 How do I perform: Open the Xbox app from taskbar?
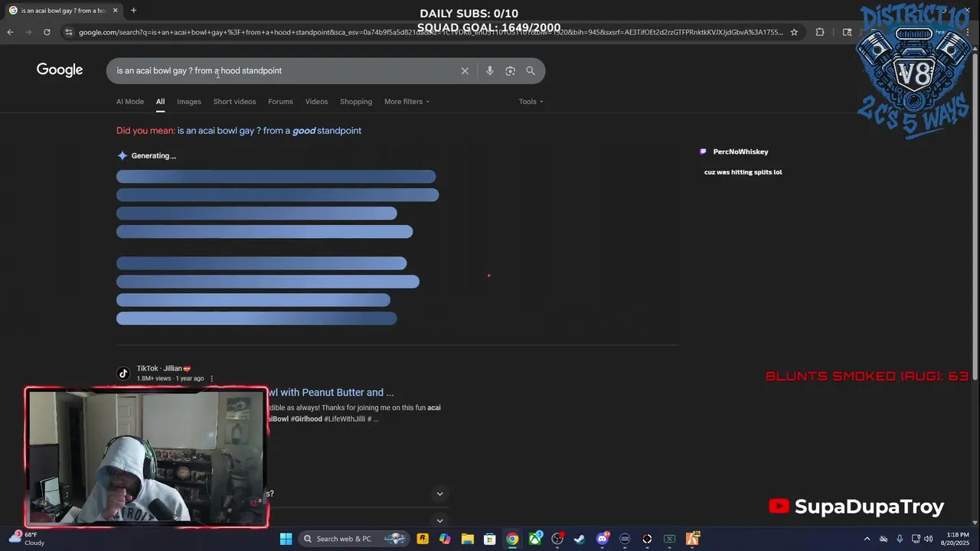(x=535, y=539)
